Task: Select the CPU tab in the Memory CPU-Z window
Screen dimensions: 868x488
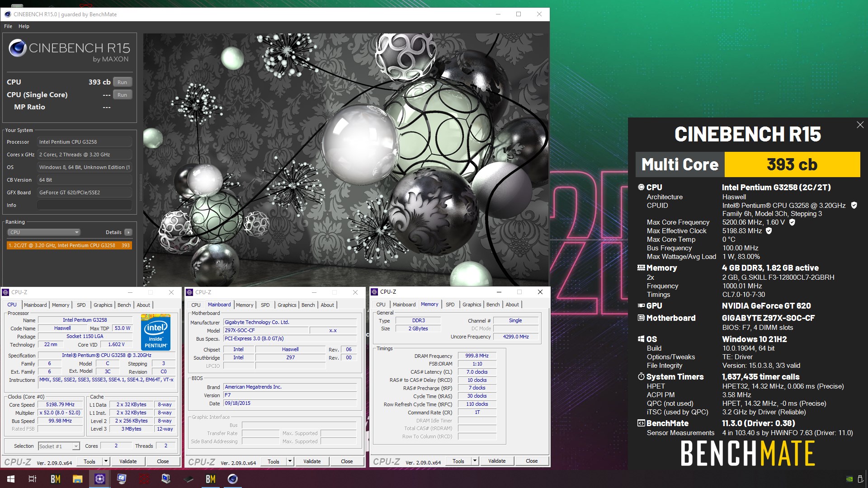Action: click(381, 305)
